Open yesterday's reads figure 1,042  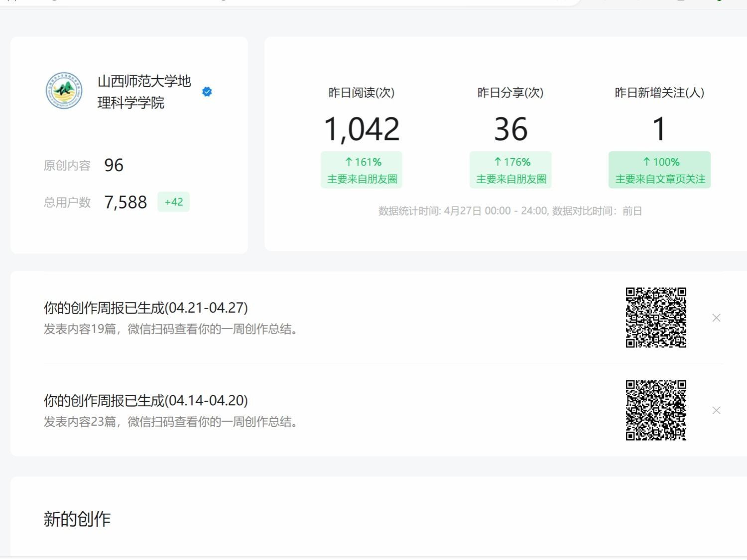point(362,129)
